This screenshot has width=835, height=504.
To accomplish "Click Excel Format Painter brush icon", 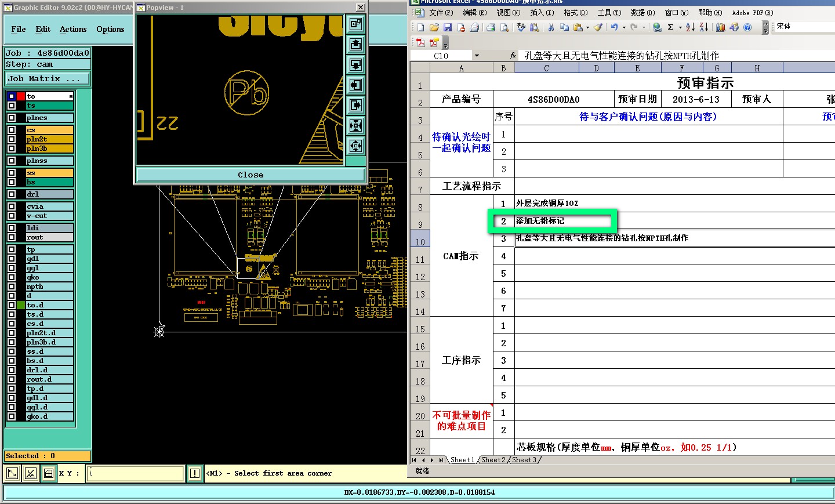I will (x=598, y=27).
